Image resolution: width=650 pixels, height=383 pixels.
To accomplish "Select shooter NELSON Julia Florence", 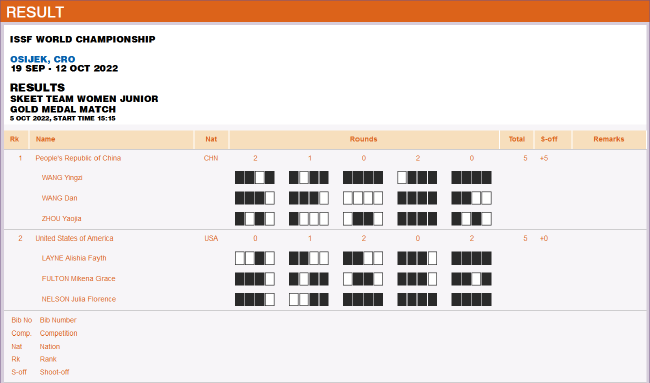I will point(79,299).
